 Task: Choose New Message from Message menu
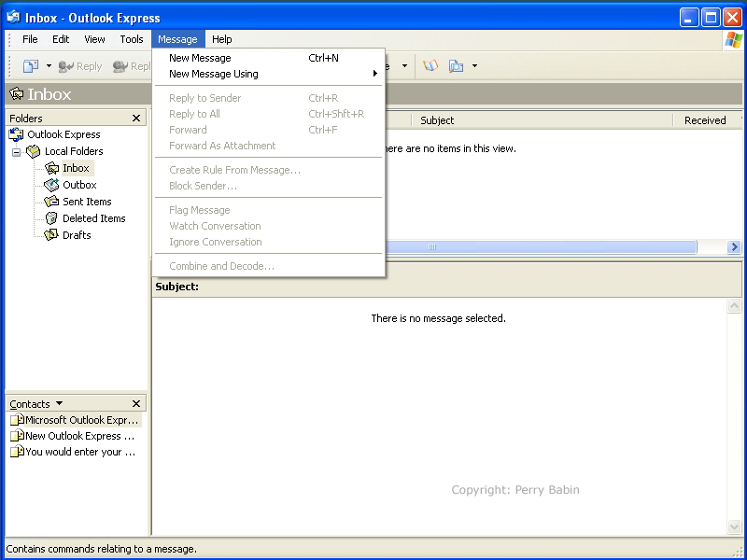[200, 58]
